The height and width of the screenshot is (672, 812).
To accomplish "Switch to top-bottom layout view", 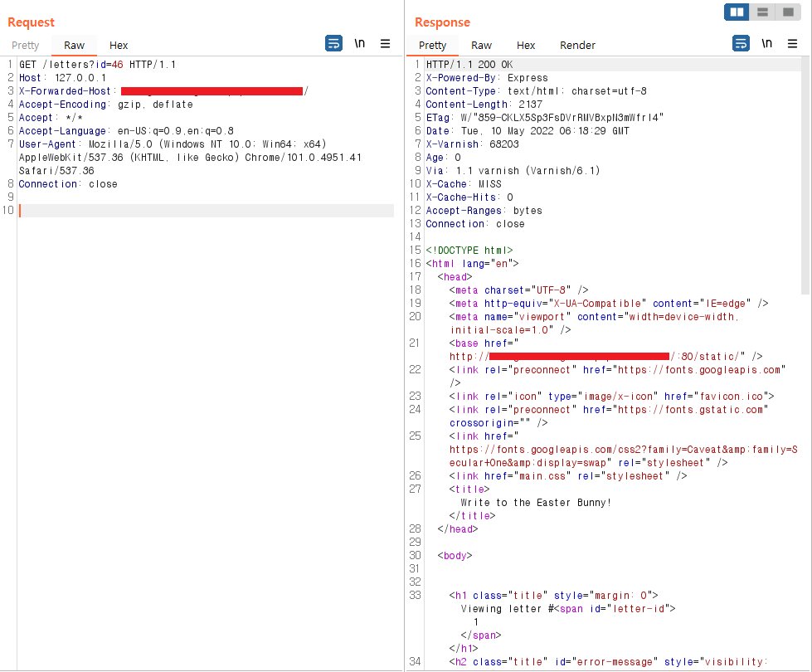I will click(762, 12).
